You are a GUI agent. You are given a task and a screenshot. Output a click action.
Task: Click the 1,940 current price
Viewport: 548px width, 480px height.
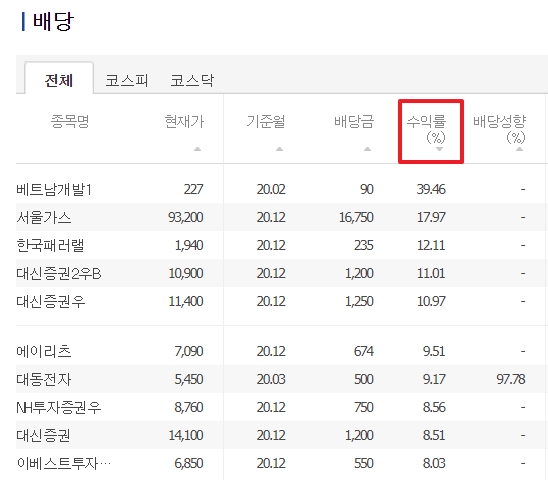pyautogui.click(x=189, y=245)
